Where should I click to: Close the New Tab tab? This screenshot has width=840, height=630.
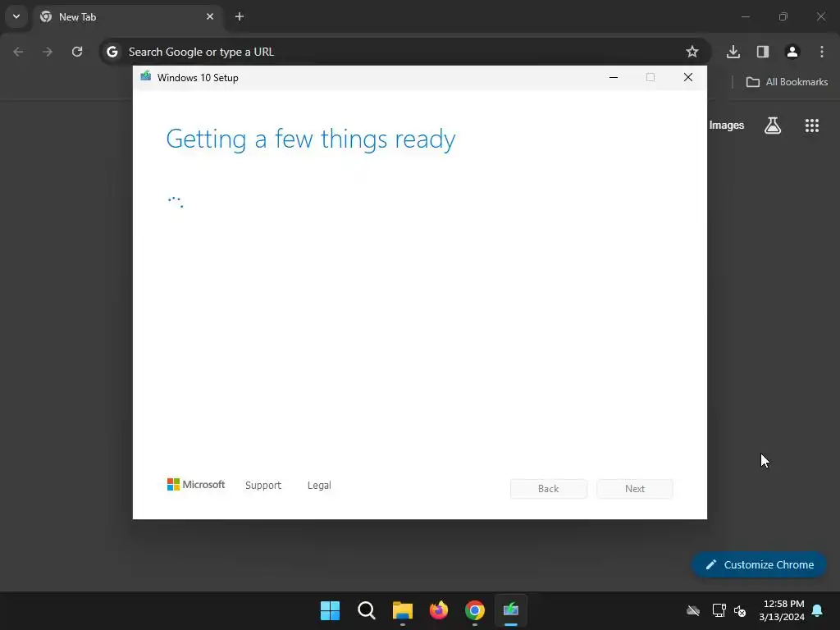(210, 16)
